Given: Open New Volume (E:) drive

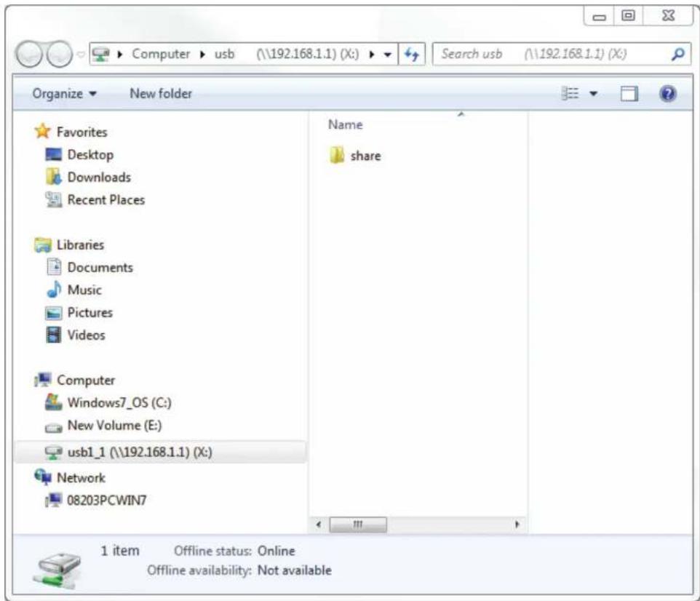Looking at the screenshot, I should pyautogui.click(x=114, y=426).
